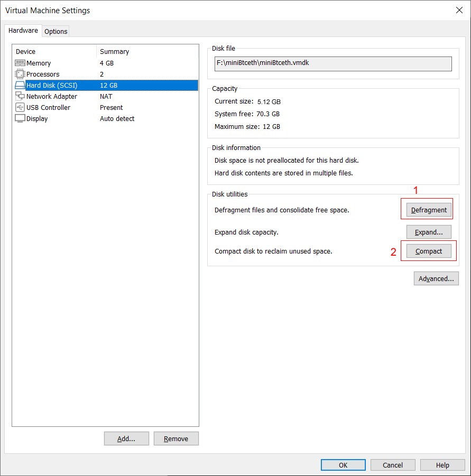Click the disk file path field

tap(333, 63)
